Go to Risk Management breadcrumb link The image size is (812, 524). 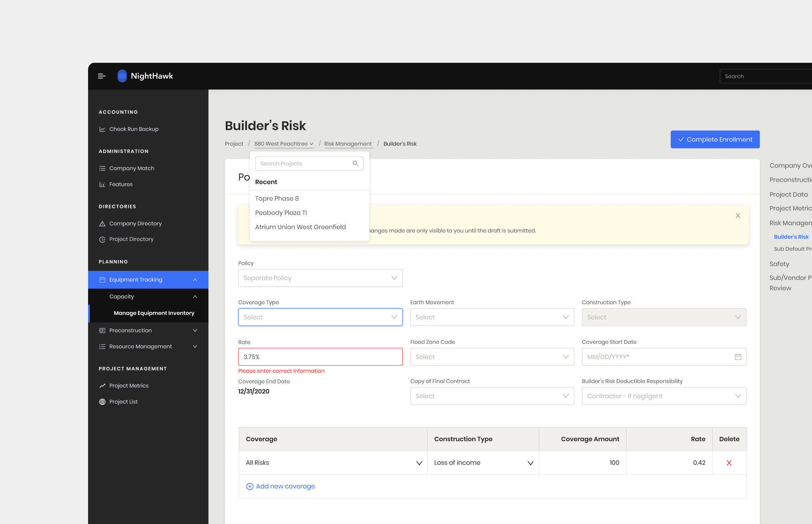pos(348,144)
